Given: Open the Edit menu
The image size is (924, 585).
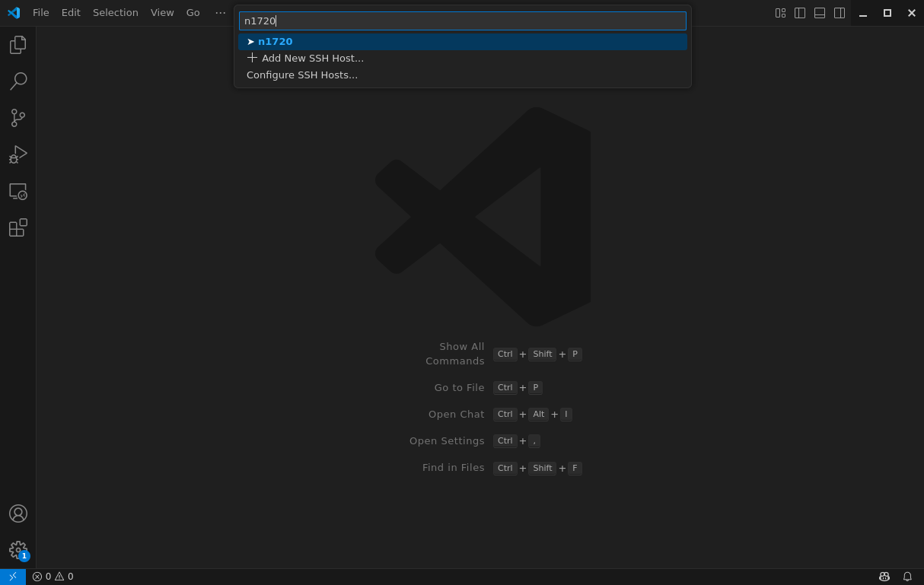Looking at the screenshot, I should pos(71,13).
